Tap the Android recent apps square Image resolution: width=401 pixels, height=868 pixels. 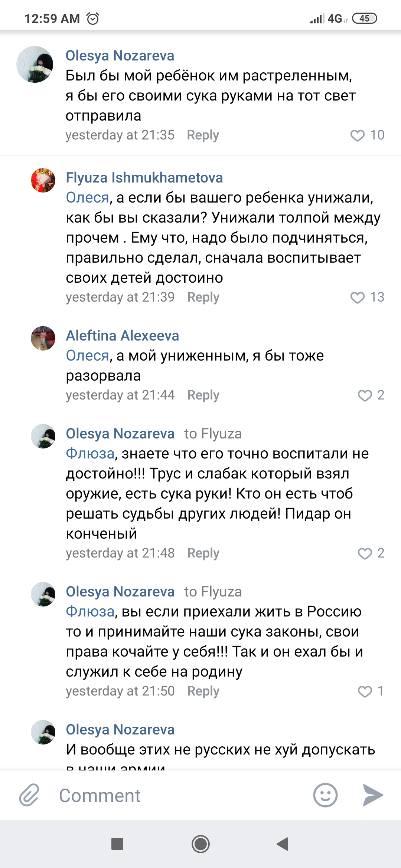[x=117, y=844]
